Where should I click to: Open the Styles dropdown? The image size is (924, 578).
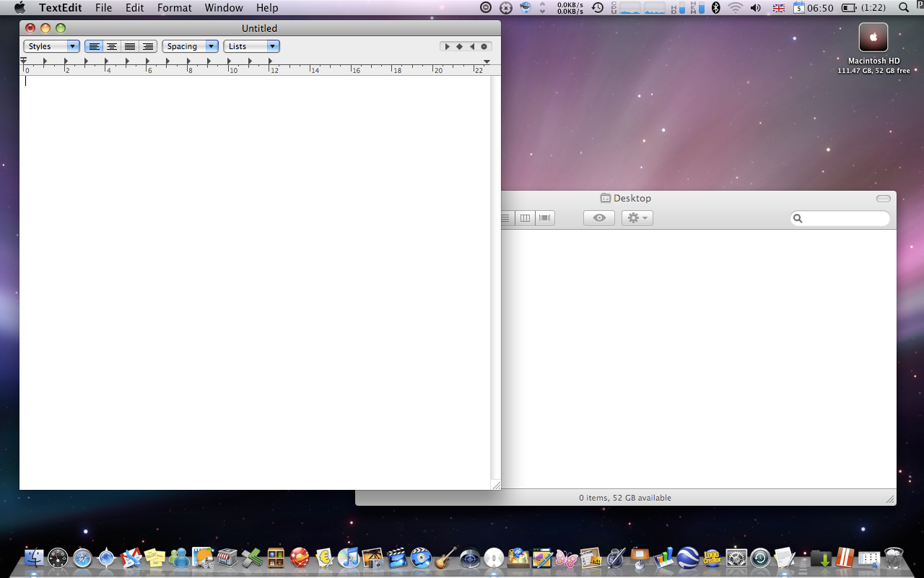coord(51,46)
